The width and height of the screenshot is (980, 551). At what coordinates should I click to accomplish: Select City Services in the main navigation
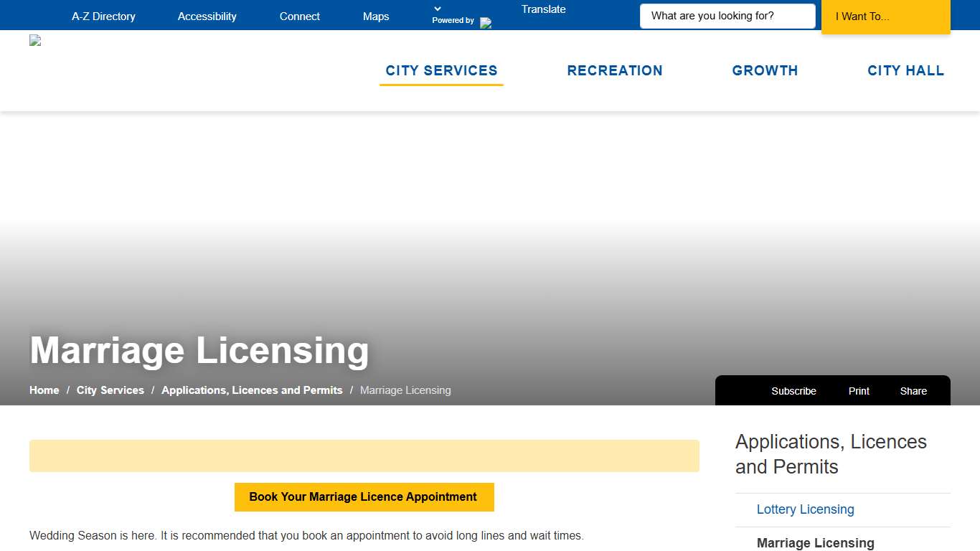(441, 70)
